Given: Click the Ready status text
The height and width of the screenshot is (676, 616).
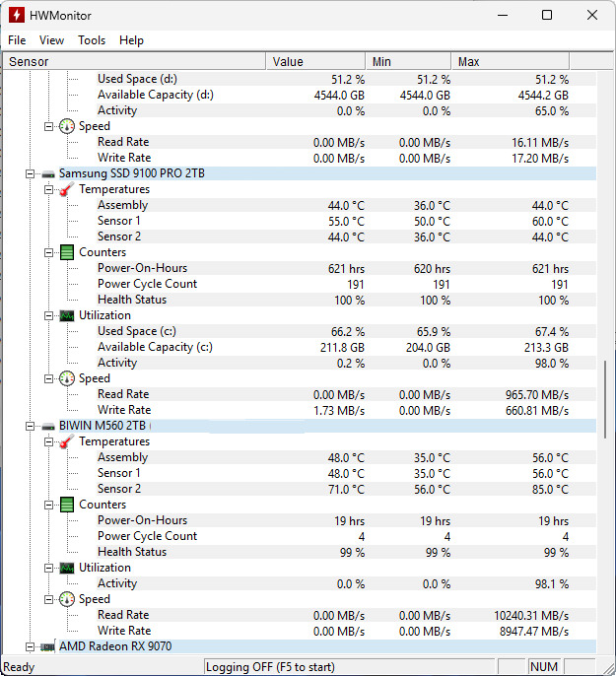Looking at the screenshot, I should click(x=19, y=667).
